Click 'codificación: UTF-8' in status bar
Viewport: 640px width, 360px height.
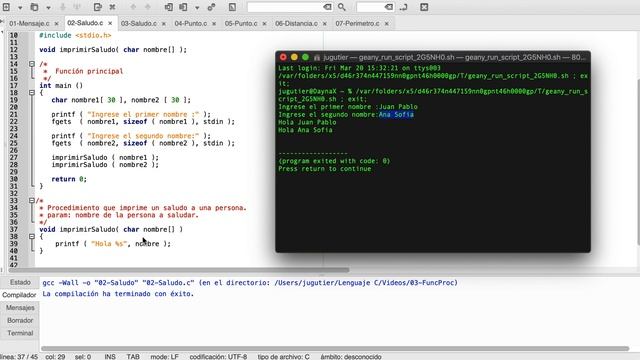click(x=218, y=357)
